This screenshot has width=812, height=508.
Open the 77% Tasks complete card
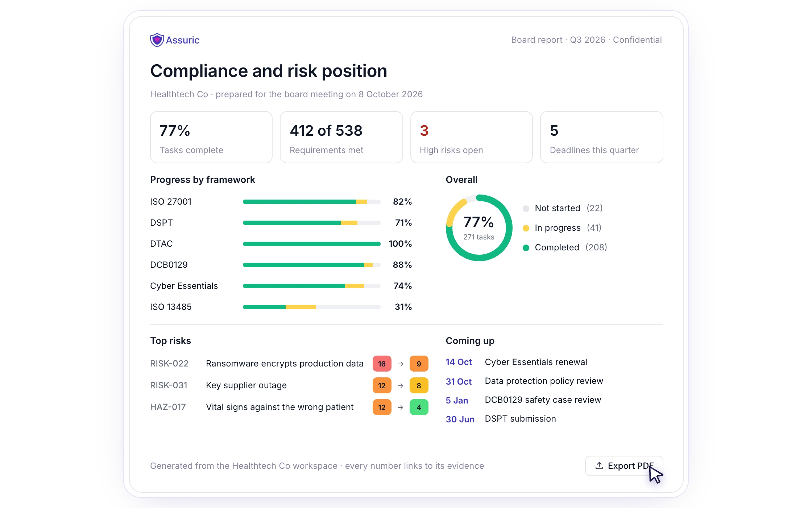pos(211,137)
